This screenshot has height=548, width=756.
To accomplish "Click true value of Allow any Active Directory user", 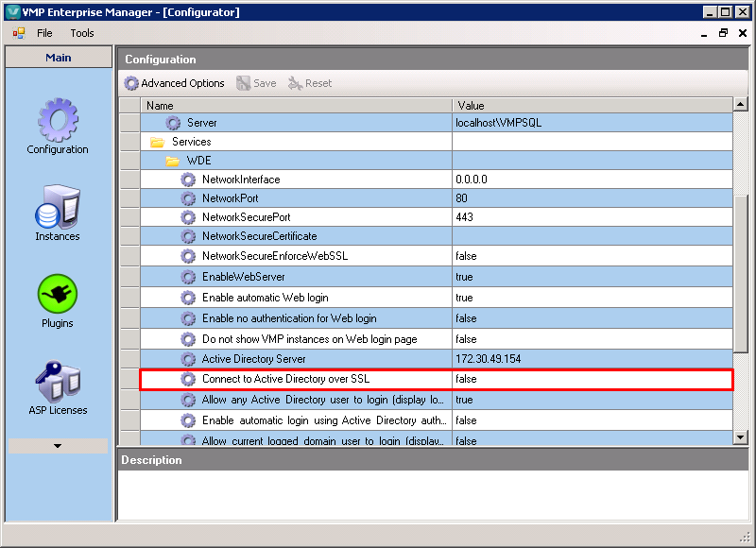I will pos(464,400).
